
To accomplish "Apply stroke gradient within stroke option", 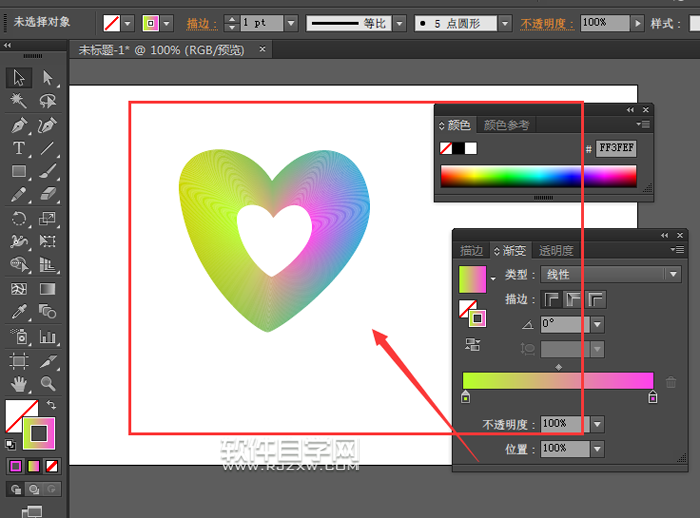I will point(552,299).
